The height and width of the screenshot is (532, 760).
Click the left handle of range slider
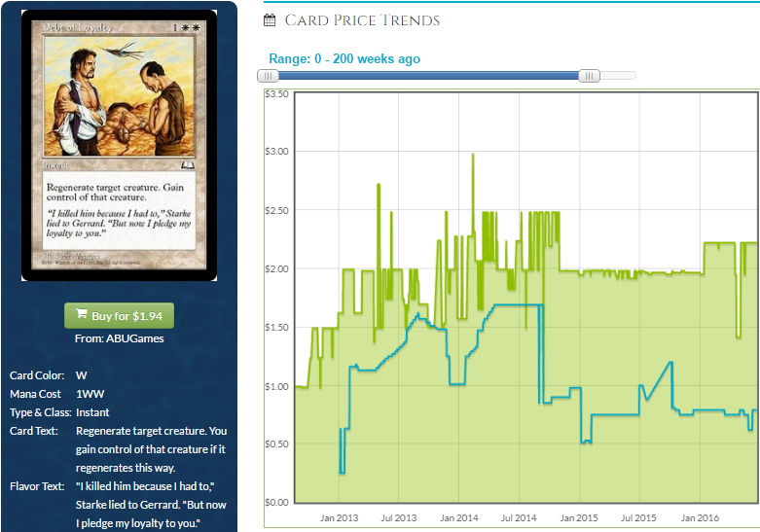click(268, 76)
